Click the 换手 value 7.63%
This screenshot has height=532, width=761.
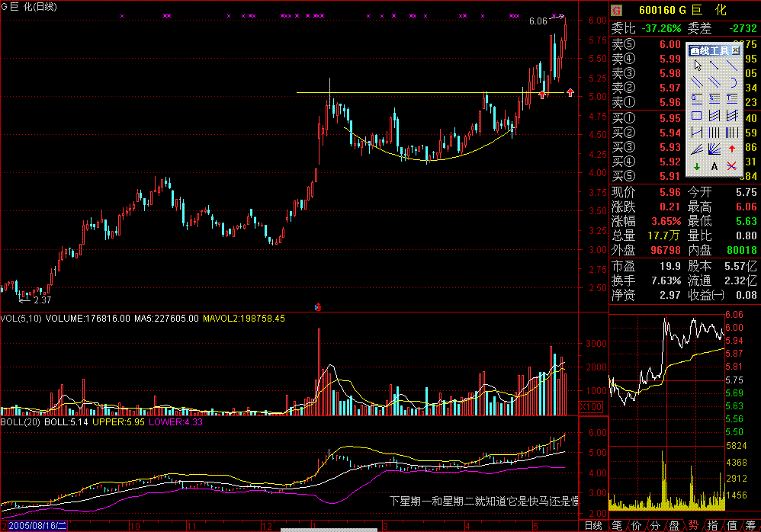pos(666,280)
